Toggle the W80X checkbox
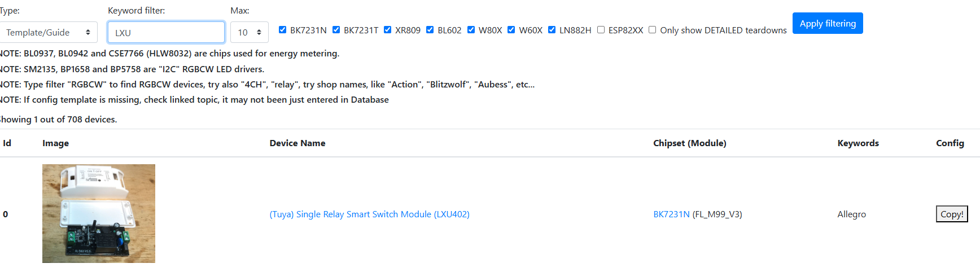Screen dimensions: 980x272 point(471,30)
